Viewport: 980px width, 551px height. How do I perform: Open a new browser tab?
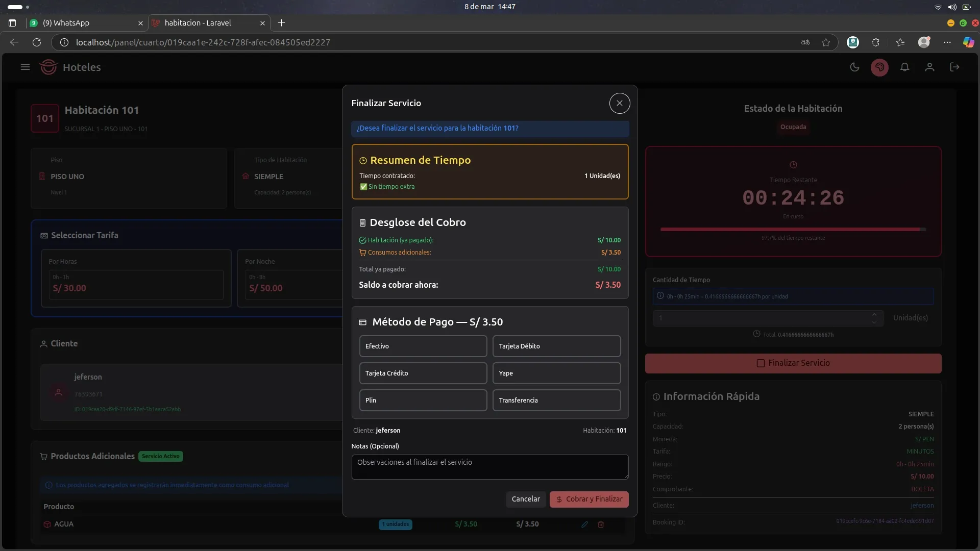[281, 23]
